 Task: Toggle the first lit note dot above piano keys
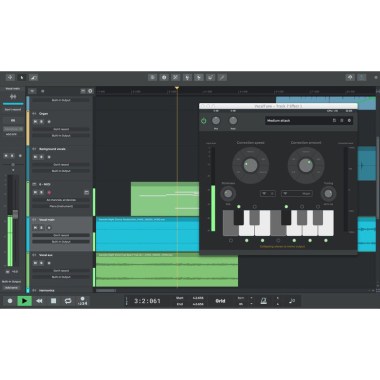click(x=239, y=207)
